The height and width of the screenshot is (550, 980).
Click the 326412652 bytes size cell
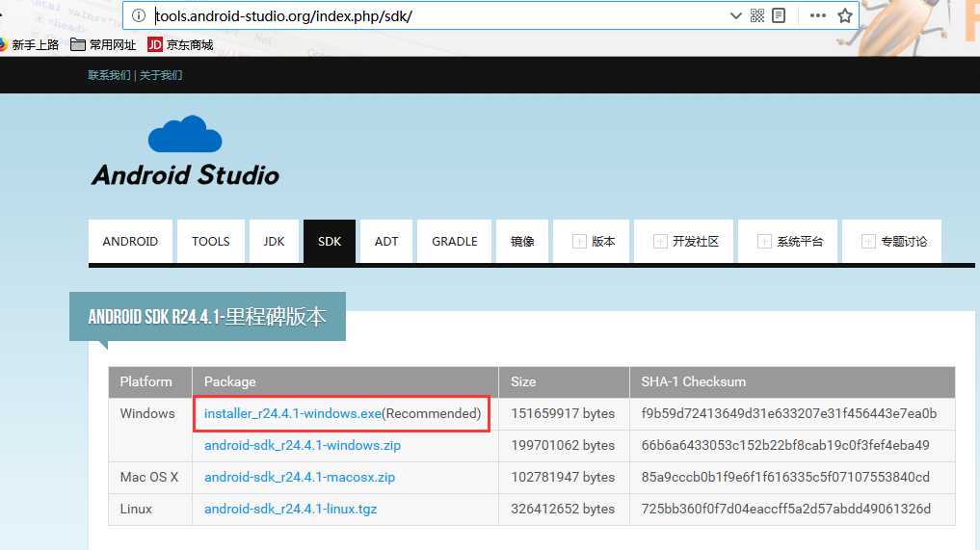click(563, 510)
